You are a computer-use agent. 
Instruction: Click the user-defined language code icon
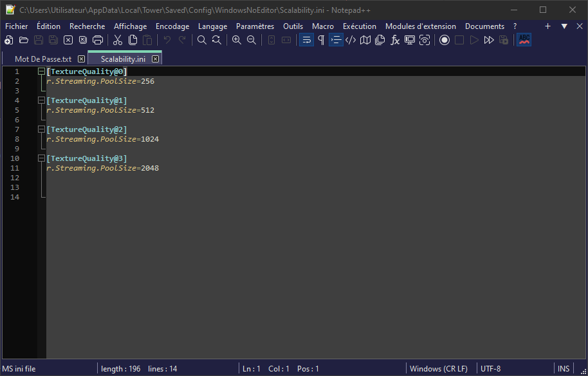(x=351, y=40)
